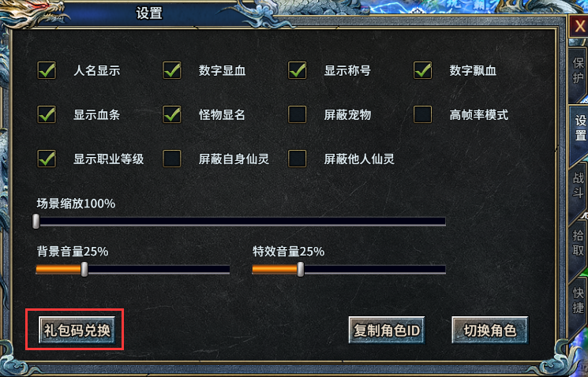Uncheck 显示职业等级 option
This screenshot has width=588, height=377.
pos(47,159)
